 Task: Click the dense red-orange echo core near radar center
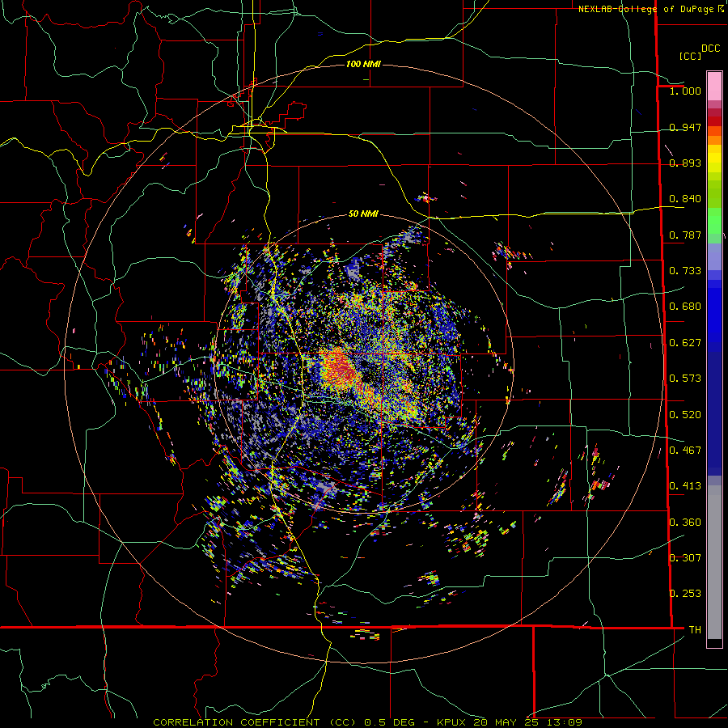pos(341,368)
